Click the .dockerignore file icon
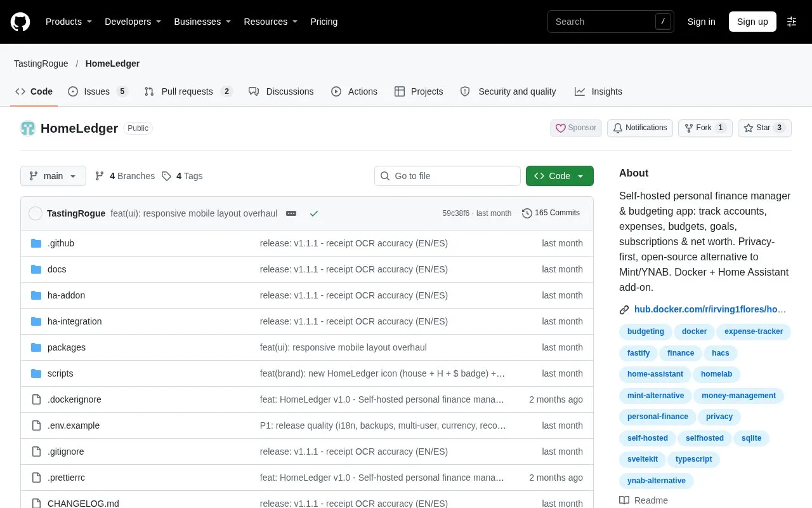Viewport: 812px width, 508px height. (x=36, y=399)
